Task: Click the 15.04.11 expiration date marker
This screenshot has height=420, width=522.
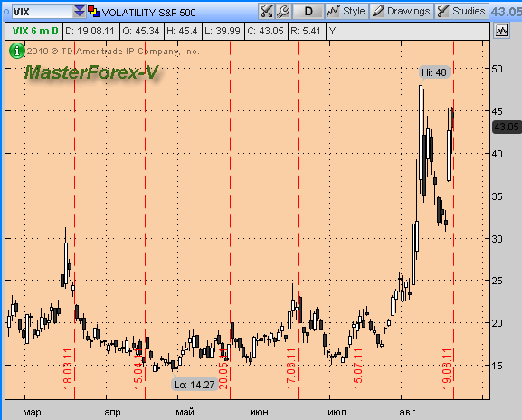Action: tap(138, 369)
